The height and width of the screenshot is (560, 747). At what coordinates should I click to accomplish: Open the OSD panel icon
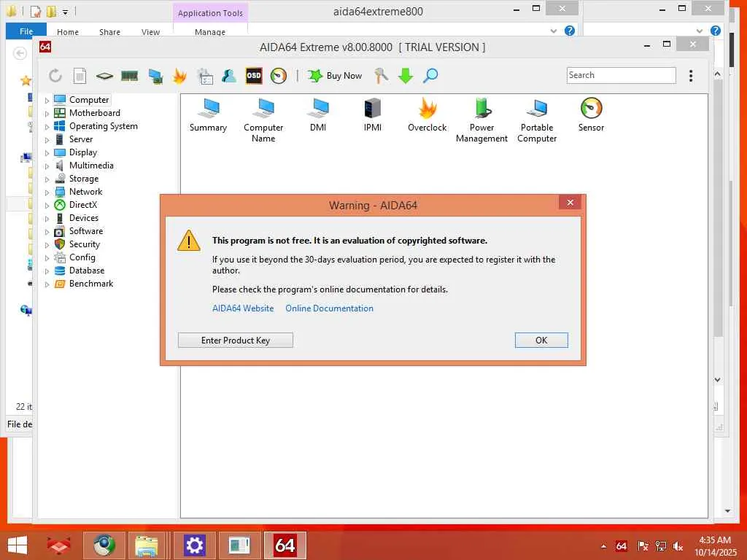[254, 76]
